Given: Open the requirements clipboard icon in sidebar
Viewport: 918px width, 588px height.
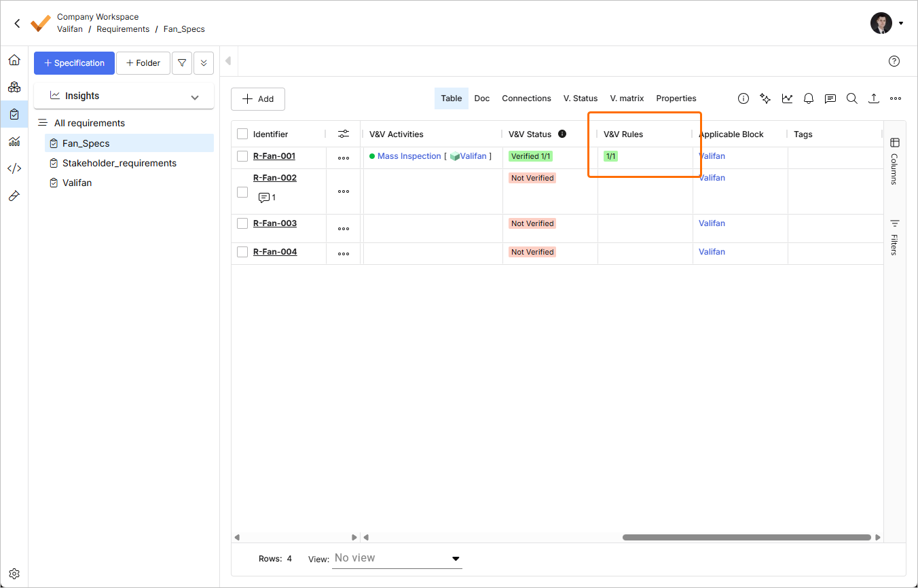Looking at the screenshot, I should coord(14,114).
